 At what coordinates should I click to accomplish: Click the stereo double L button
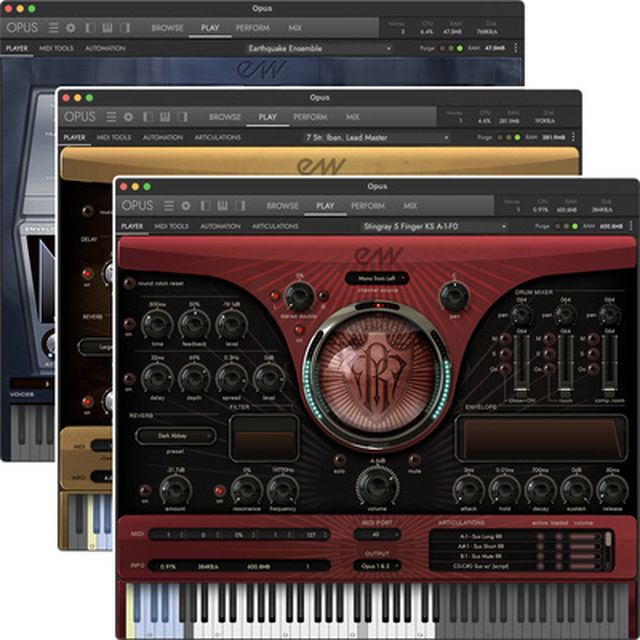pyautogui.click(x=275, y=296)
